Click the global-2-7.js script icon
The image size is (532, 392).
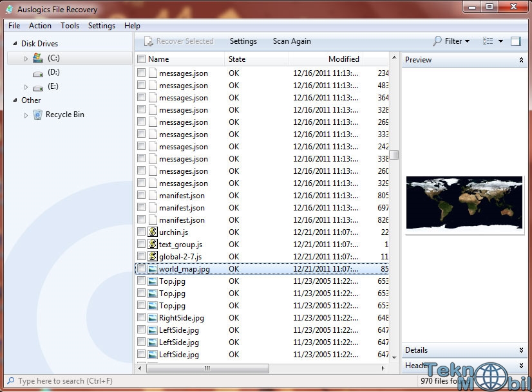pos(153,256)
